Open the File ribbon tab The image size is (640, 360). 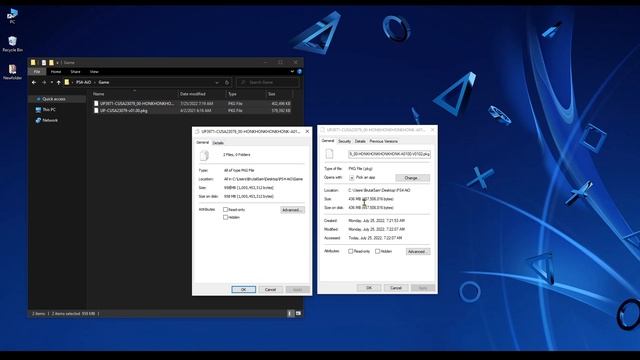[37, 71]
